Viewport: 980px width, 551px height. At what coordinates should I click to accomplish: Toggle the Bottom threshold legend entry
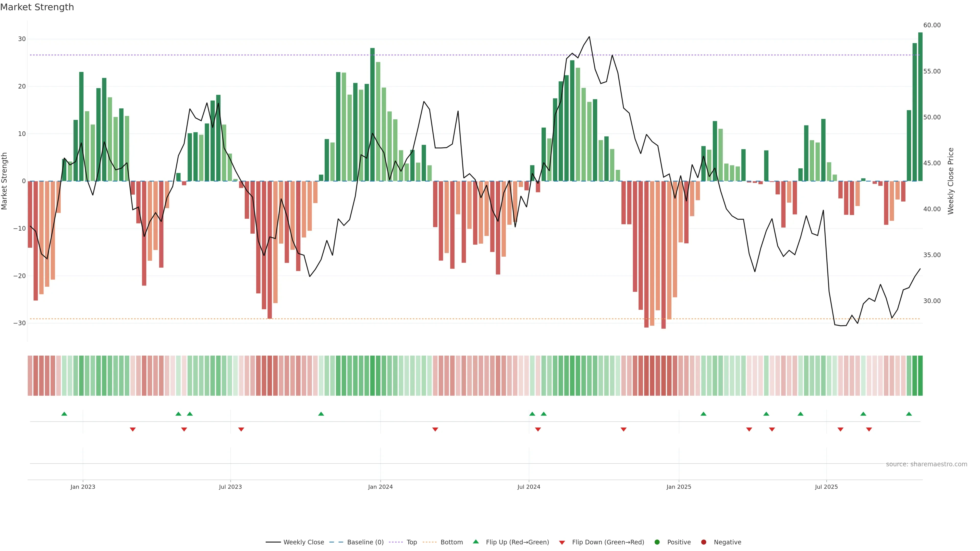(451, 542)
